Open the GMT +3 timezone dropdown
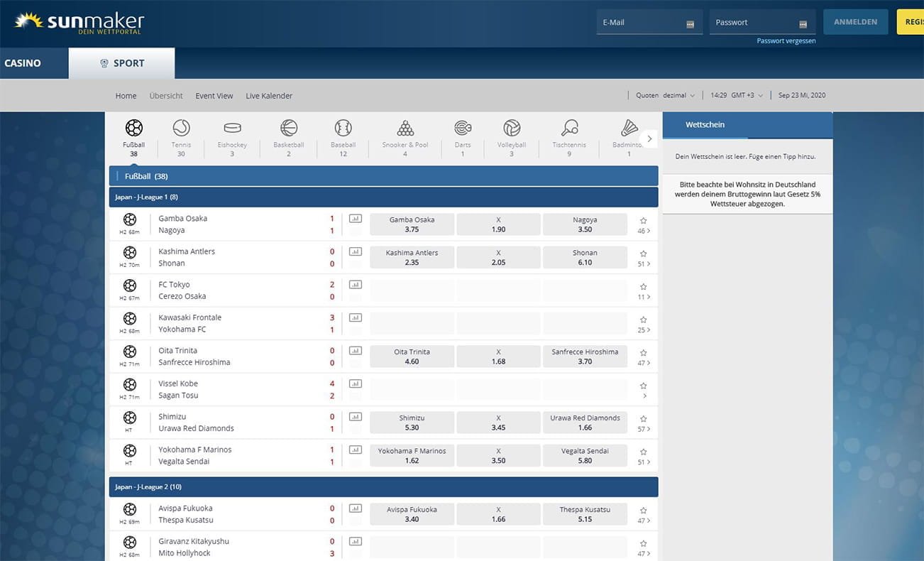The image size is (924, 561). [737, 95]
